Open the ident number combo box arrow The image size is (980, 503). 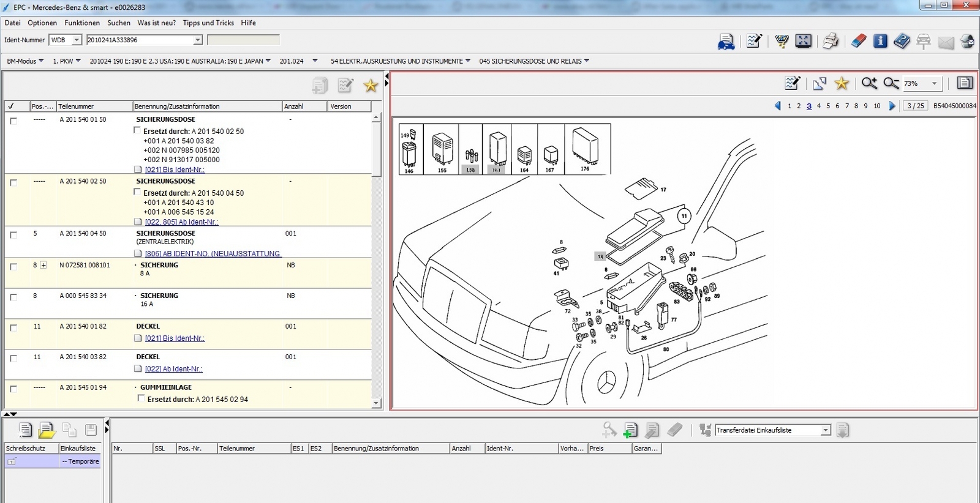point(197,40)
